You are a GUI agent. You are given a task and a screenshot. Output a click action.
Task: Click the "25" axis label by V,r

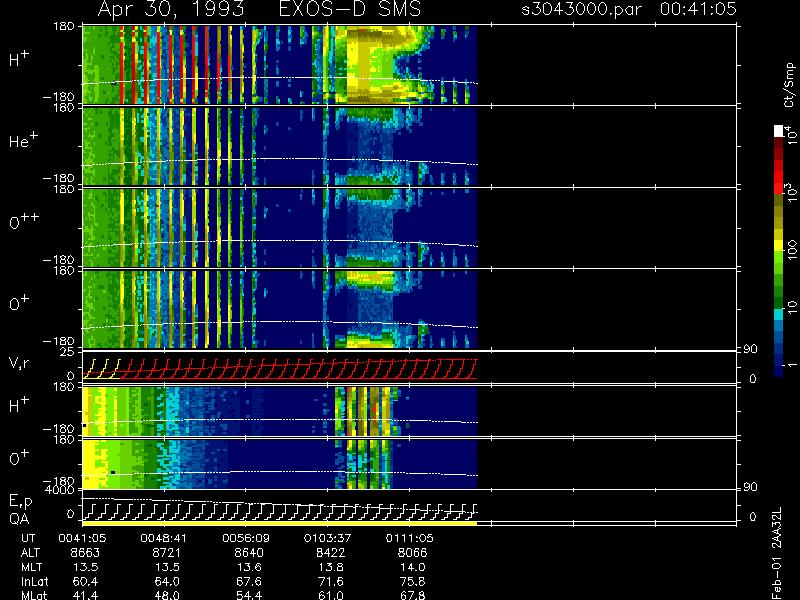[68, 352]
